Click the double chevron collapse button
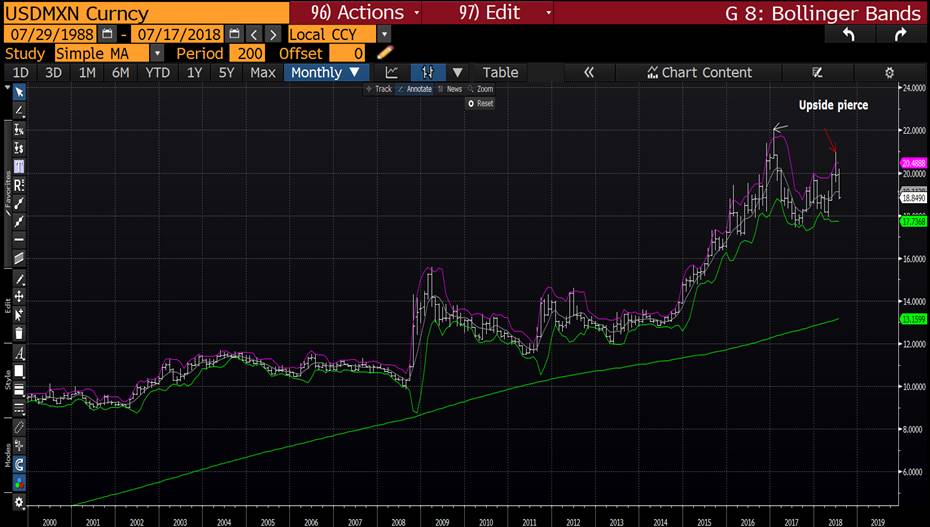This screenshot has width=930, height=527. pos(588,72)
